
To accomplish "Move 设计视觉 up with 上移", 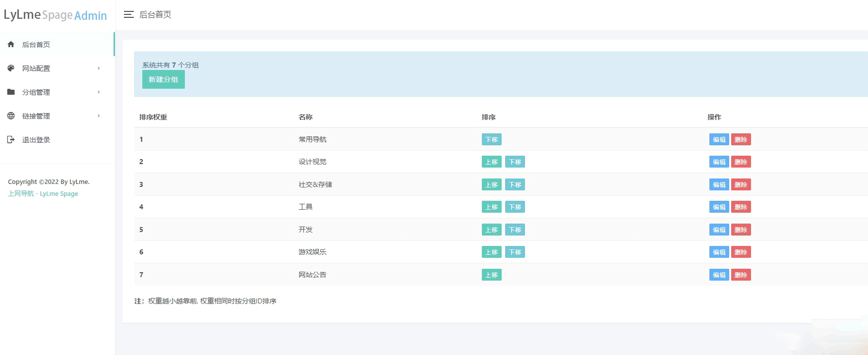I will tap(492, 162).
